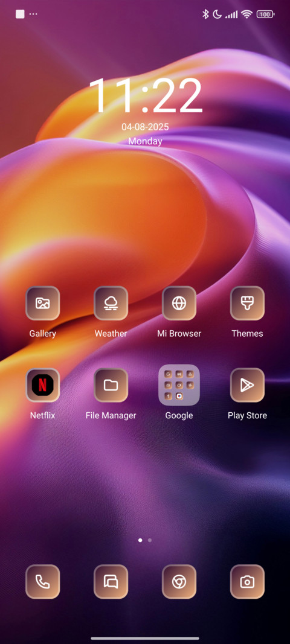
Task: Tap the square notification icon in status bar
Action: [20, 14]
